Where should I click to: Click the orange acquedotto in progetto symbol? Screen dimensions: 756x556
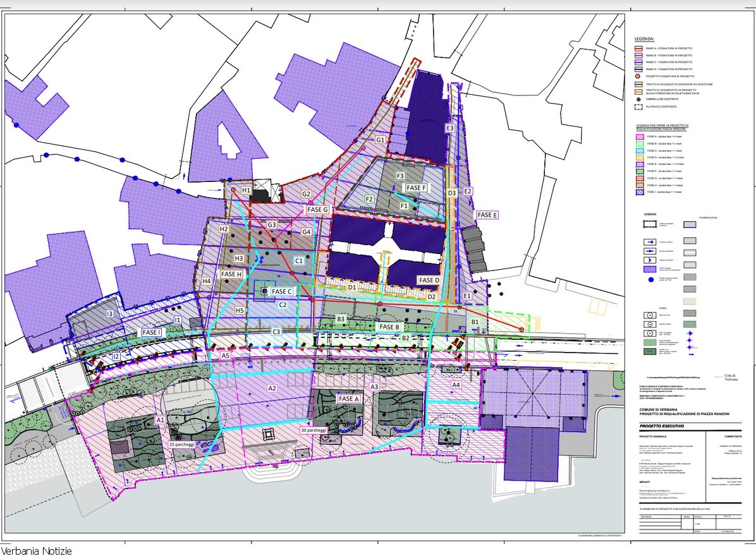coord(639,92)
